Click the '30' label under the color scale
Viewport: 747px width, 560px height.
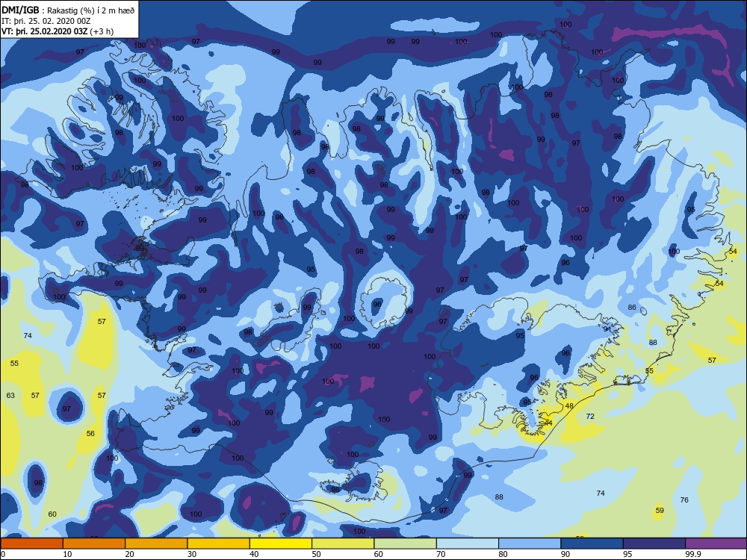tap(192, 554)
